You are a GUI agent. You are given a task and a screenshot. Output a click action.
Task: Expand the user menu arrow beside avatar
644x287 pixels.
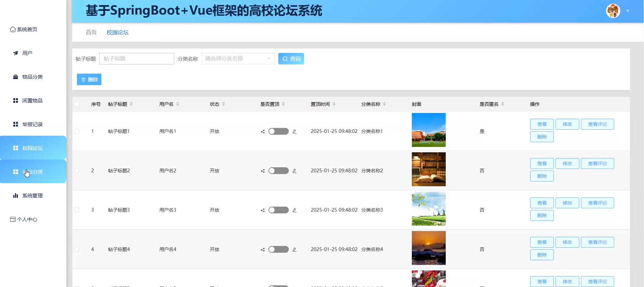pos(628,11)
